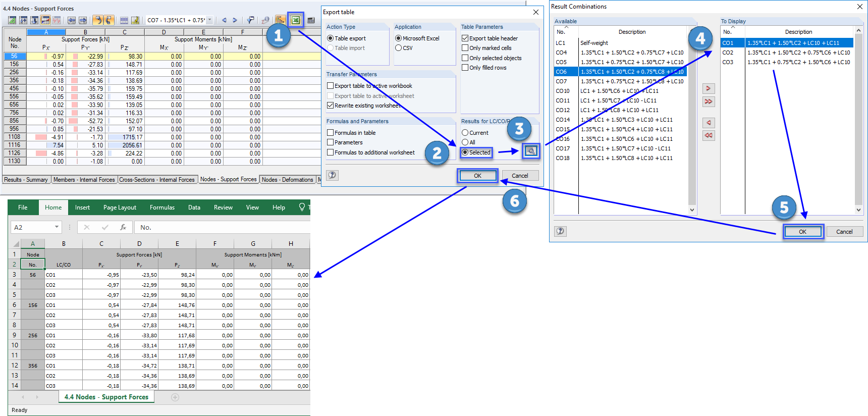The image size is (868, 416).
Task: Add all combinations with double right arrow
Action: tap(709, 101)
